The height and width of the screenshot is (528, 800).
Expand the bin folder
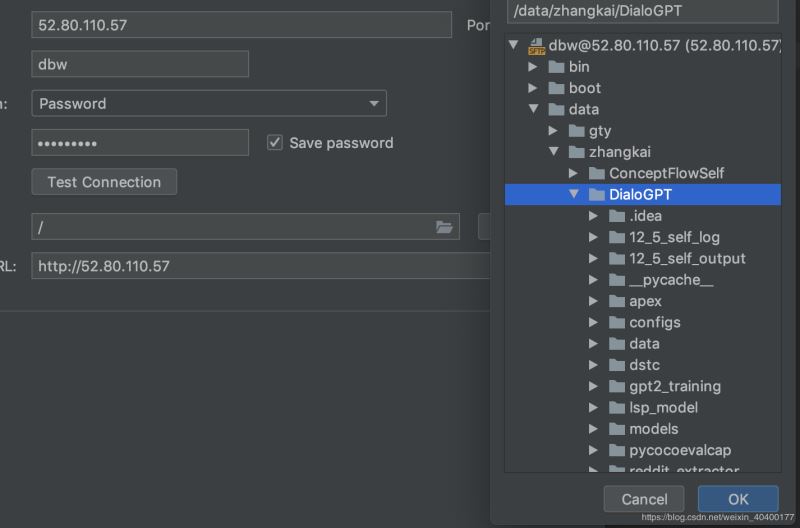tap(534, 67)
